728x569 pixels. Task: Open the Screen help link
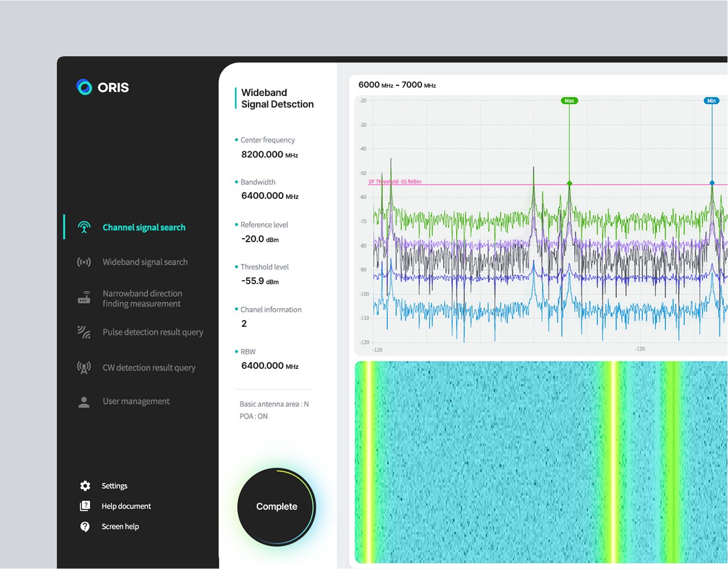tap(120, 526)
